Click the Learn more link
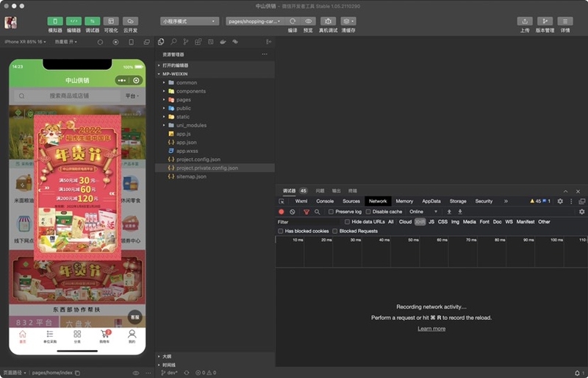588x378 pixels. [431, 329]
